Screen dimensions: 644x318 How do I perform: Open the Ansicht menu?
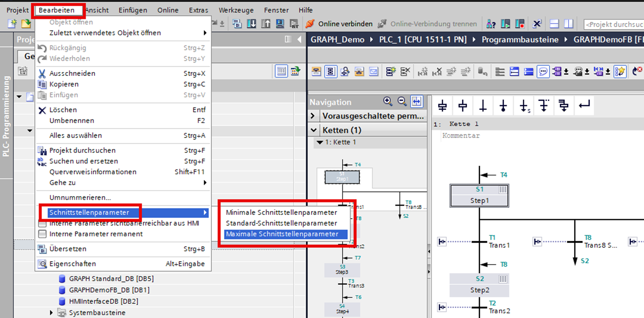point(97,10)
